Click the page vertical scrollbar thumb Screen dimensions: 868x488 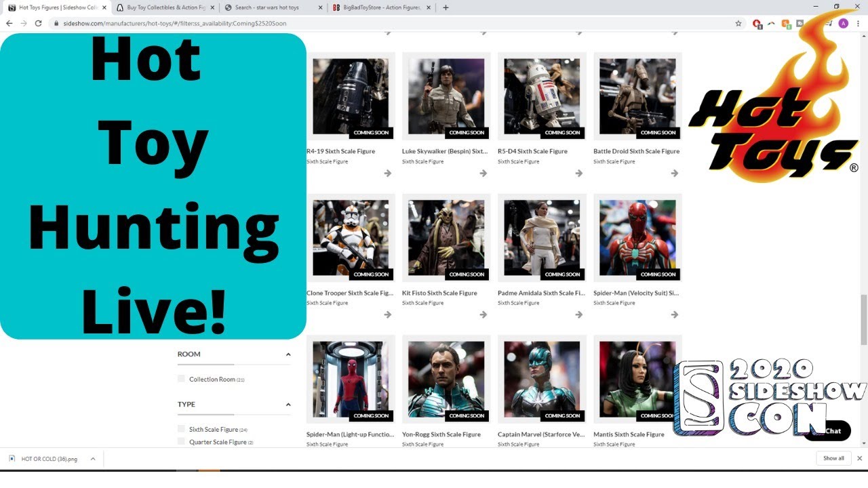[x=863, y=319]
